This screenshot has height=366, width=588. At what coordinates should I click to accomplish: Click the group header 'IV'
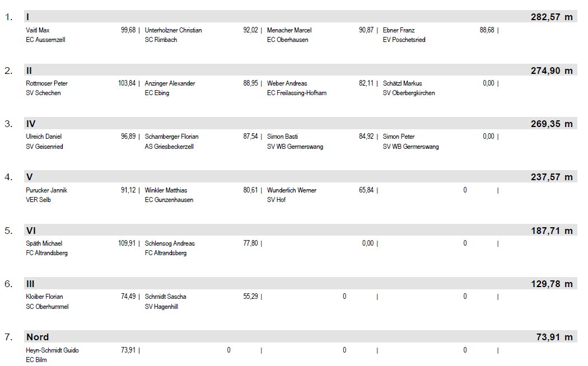(31, 124)
